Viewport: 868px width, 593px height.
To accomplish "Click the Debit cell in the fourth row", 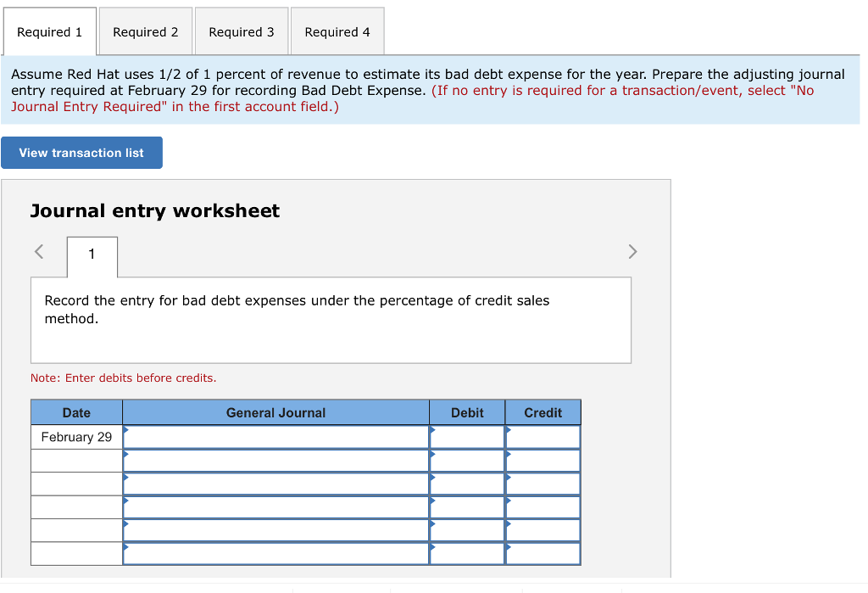I will (467, 507).
